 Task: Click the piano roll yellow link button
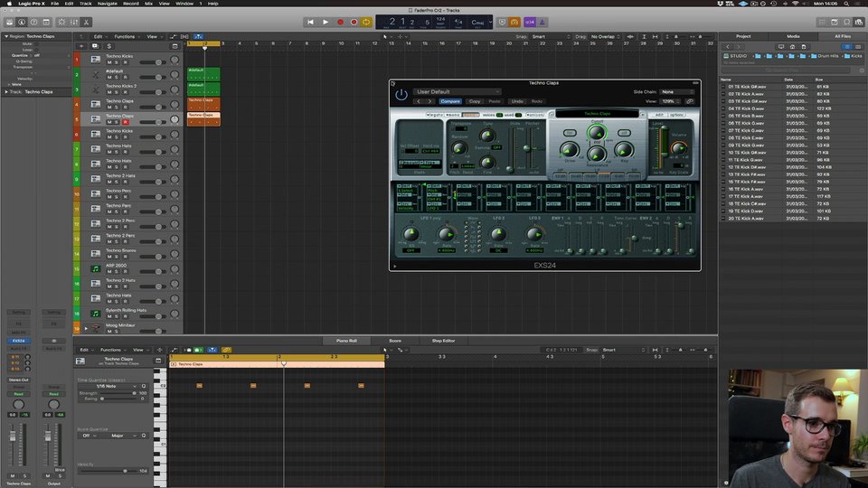click(x=226, y=350)
